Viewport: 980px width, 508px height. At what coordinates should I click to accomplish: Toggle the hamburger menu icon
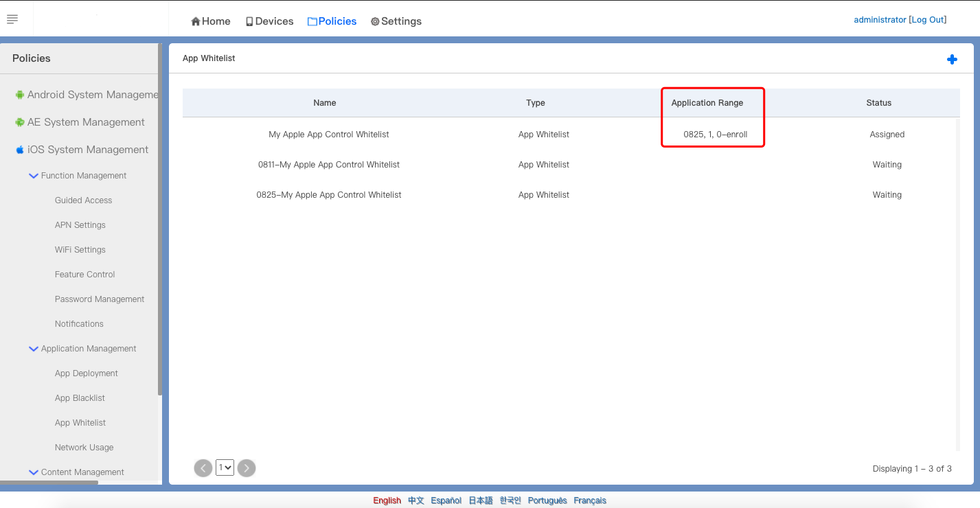[12, 19]
